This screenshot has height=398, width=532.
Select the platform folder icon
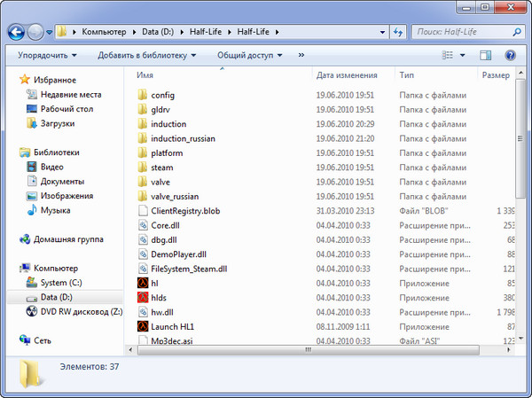coord(143,152)
